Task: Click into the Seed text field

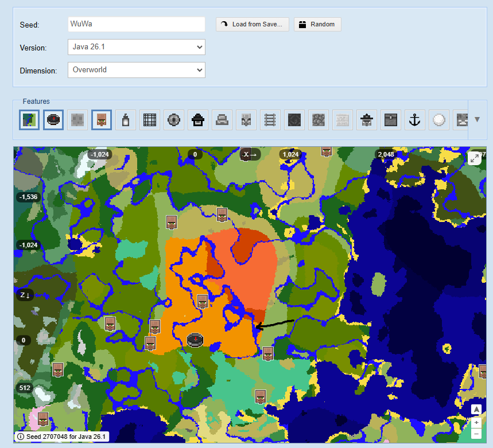Action: (136, 24)
